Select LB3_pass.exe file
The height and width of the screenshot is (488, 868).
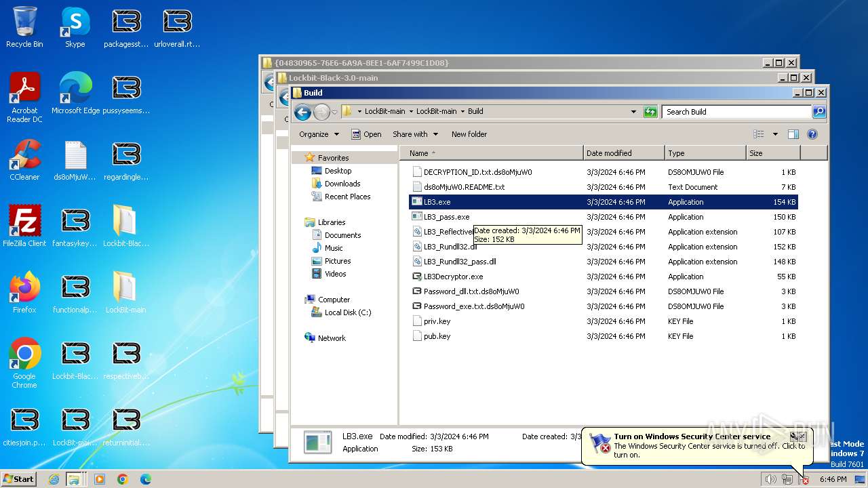pos(604,217)
